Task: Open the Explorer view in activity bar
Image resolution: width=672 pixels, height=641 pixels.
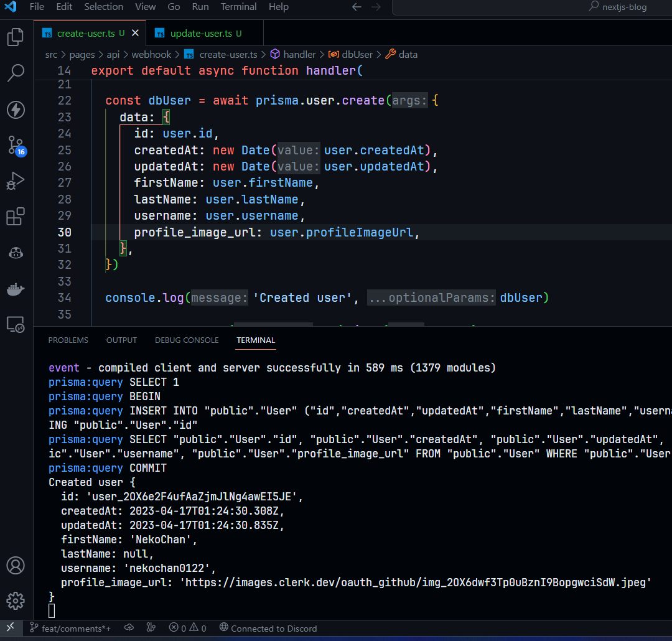Action: 16,37
